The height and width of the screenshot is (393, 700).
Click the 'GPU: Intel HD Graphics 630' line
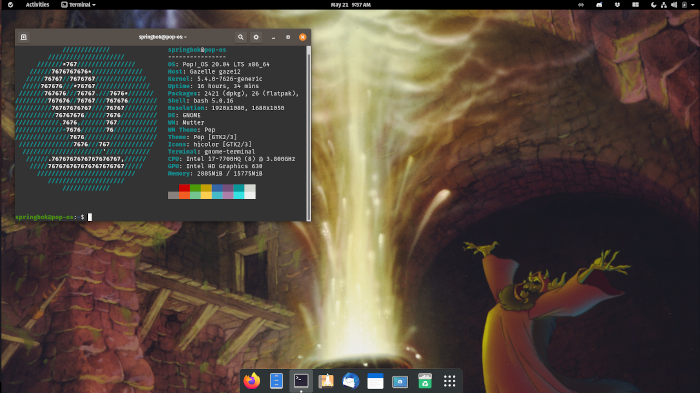click(215, 166)
